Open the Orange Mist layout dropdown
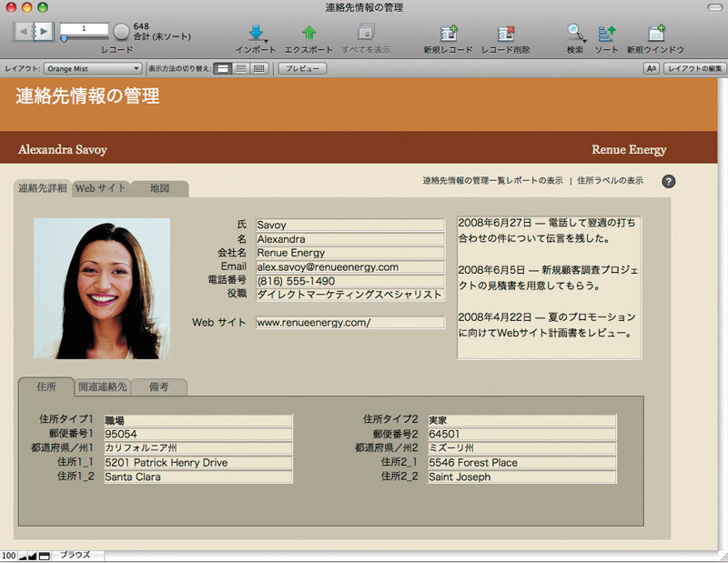Screen dimensions: 728x563 (93, 68)
